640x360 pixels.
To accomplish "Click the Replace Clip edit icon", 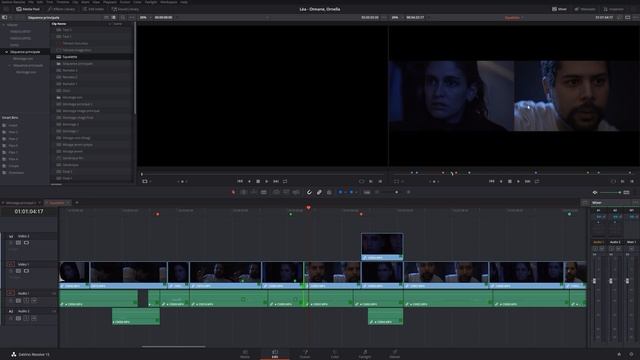I will tap(296, 192).
